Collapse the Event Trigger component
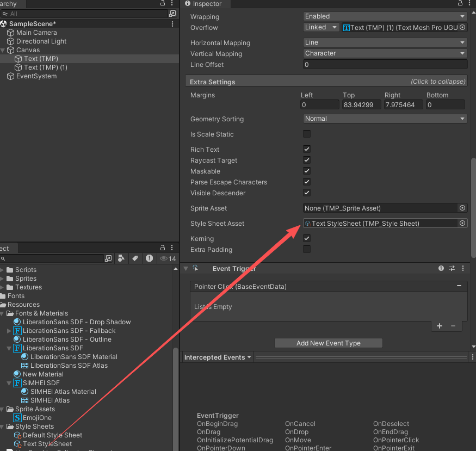This screenshot has height=451, width=476. point(186,269)
